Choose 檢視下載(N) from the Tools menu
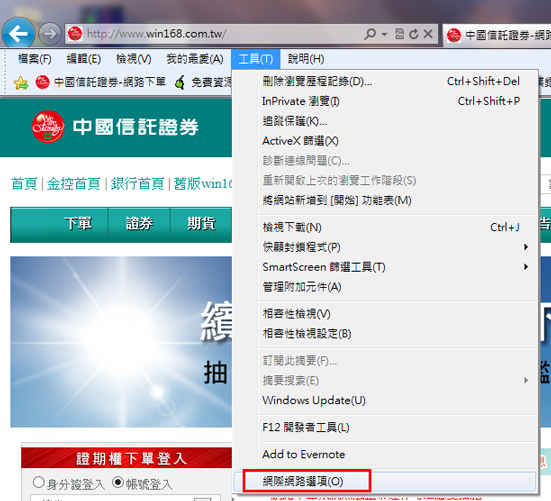 [x=385, y=227]
